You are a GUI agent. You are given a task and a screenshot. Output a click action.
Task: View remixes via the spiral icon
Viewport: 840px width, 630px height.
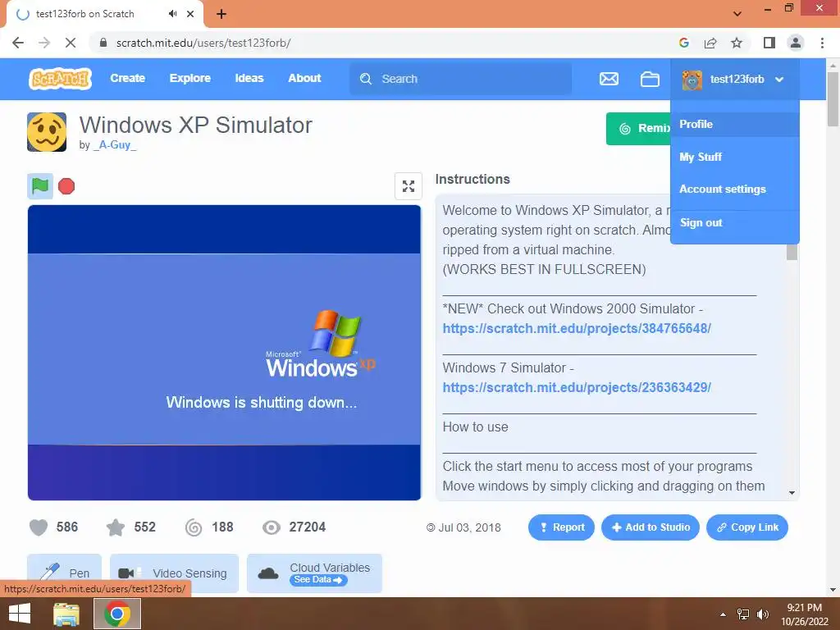[x=194, y=527]
